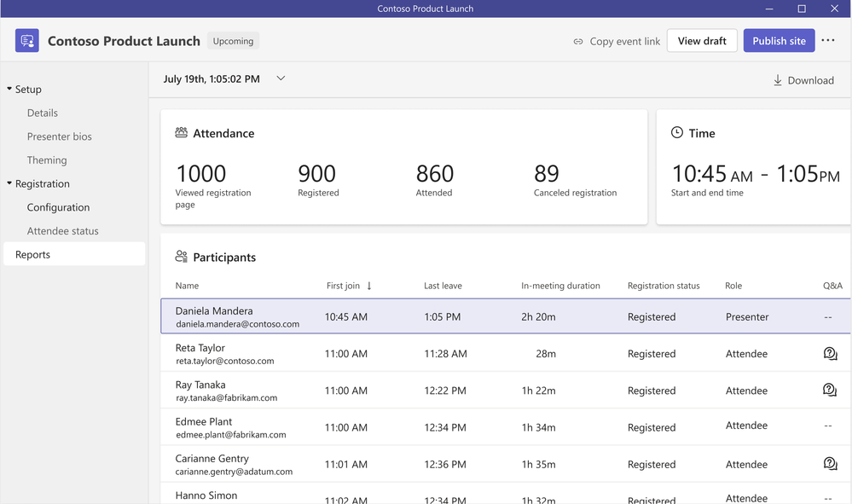Open Details in the Setup menu
852x504 pixels.
pyautogui.click(x=43, y=113)
